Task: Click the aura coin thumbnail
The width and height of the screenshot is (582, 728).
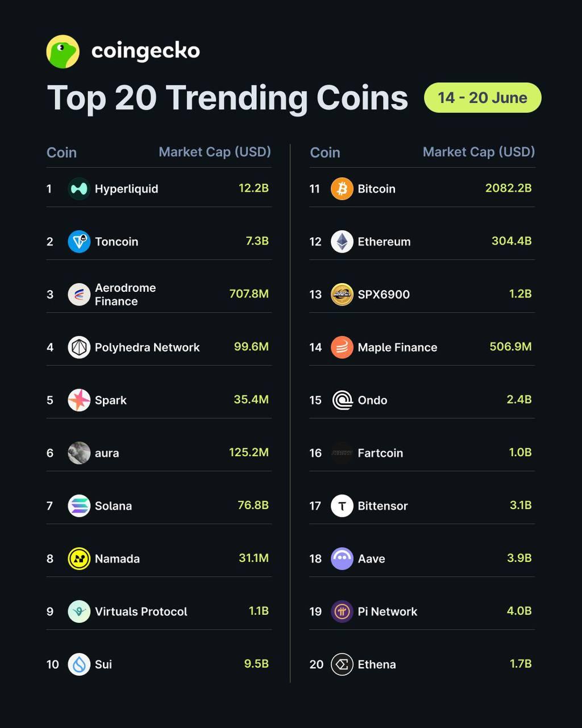Action: [x=79, y=453]
